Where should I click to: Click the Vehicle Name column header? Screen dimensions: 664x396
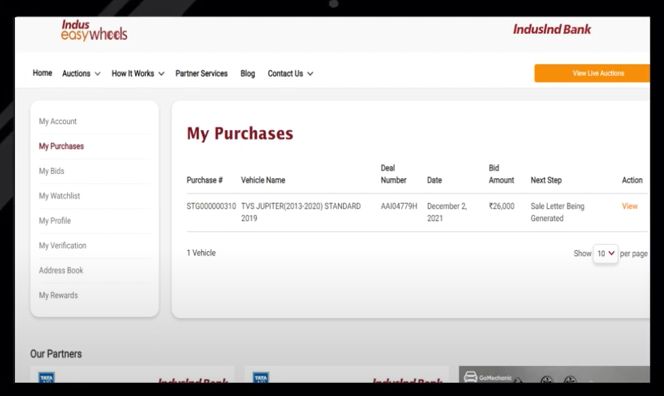click(263, 180)
